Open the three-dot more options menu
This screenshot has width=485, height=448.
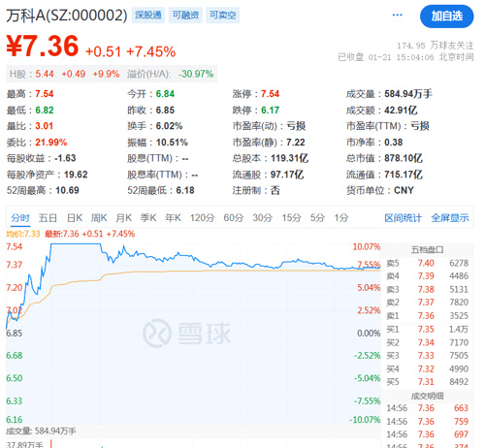[x=397, y=15]
